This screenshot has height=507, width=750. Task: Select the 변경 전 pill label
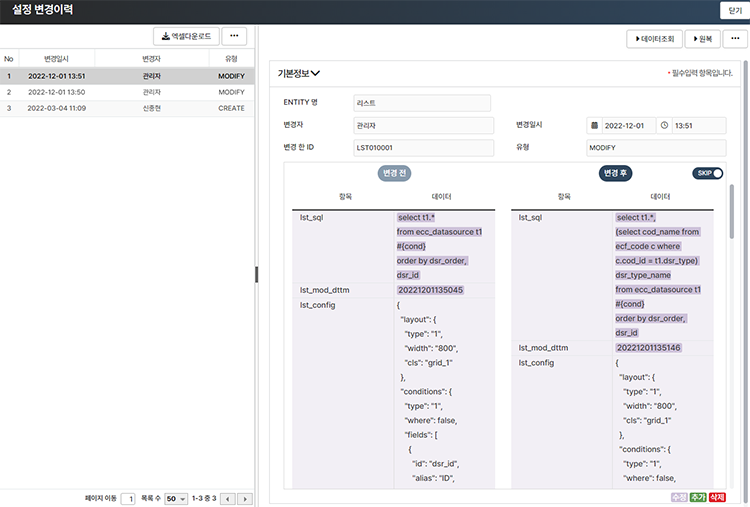pyautogui.click(x=394, y=173)
